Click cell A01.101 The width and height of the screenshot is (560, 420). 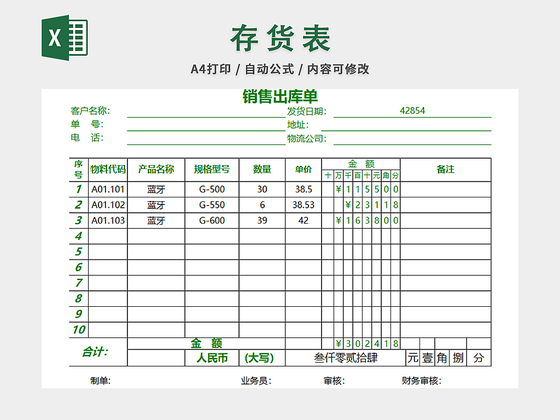click(x=108, y=189)
